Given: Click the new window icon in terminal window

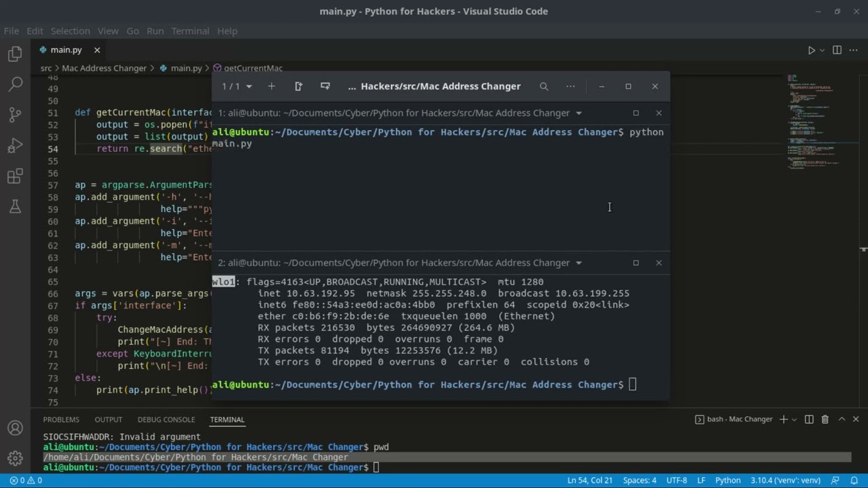Looking at the screenshot, I should click(x=325, y=86).
